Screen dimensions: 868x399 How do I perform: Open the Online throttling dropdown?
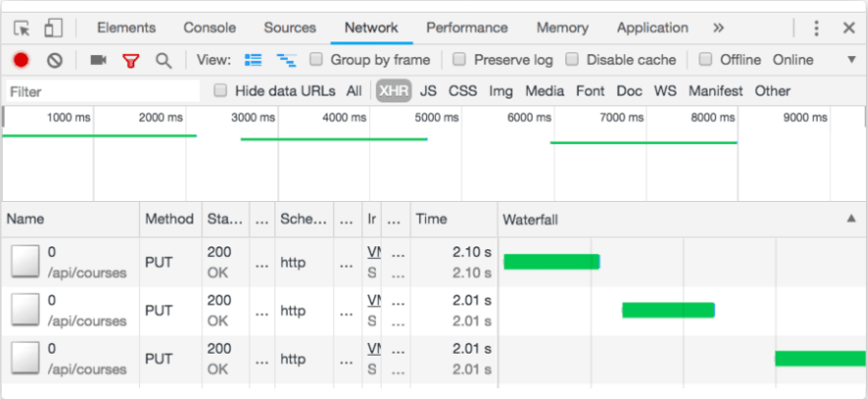(793, 60)
